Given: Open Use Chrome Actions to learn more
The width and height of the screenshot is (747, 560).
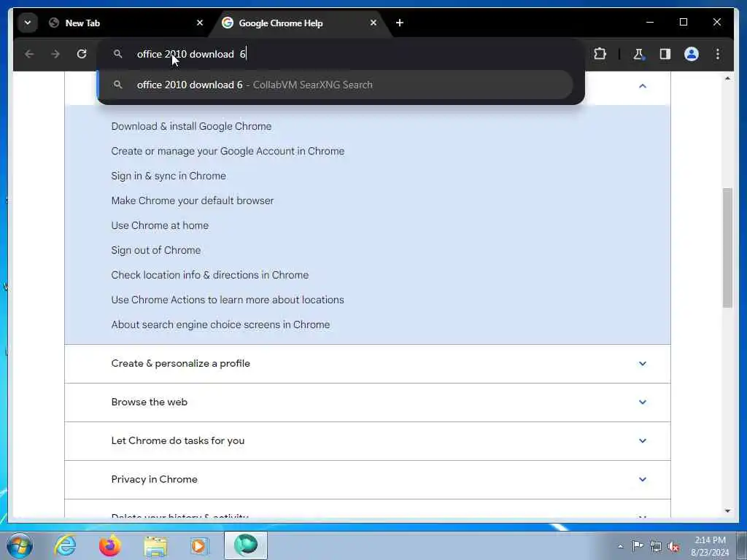Looking at the screenshot, I should pyautogui.click(x=228, y=300).
